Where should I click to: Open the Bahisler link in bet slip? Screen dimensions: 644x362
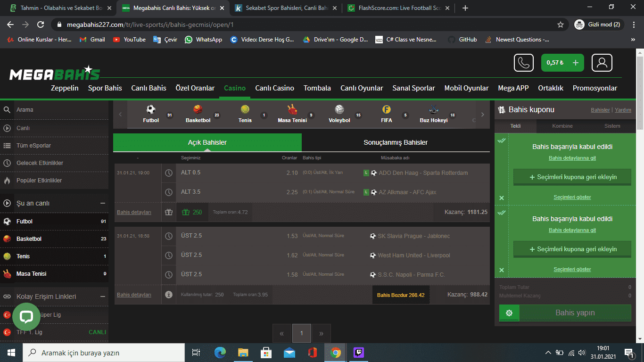coord(600,110)
